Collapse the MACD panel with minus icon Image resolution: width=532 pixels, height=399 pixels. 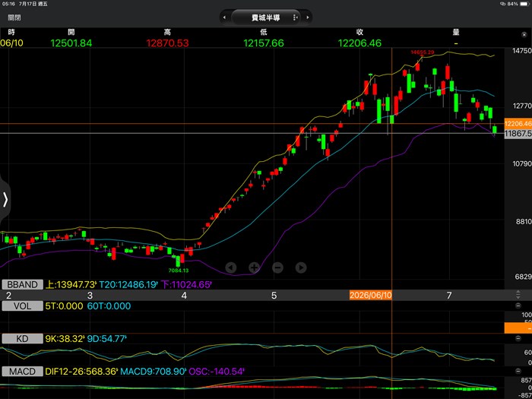(x=518, y=372)
